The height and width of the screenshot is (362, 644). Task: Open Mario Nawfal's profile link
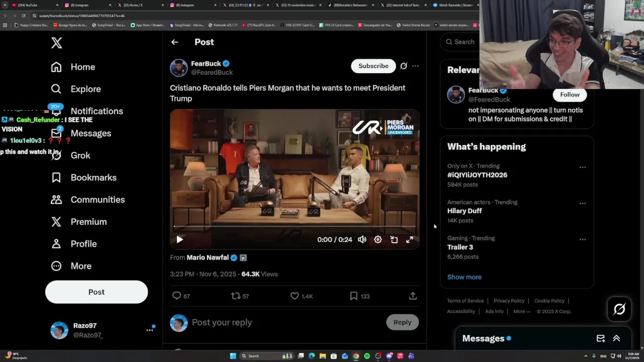click(207, 257)
